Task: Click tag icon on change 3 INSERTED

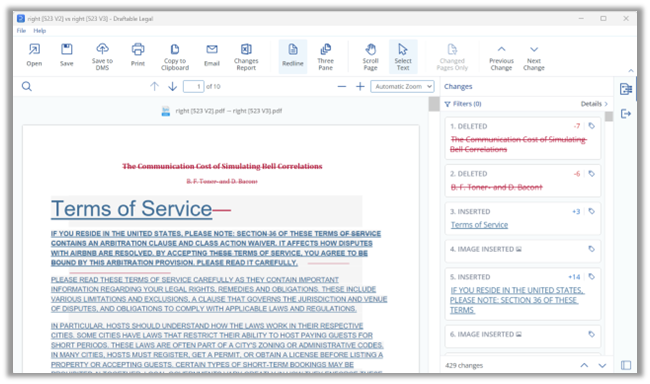Action: pos(592,211)
